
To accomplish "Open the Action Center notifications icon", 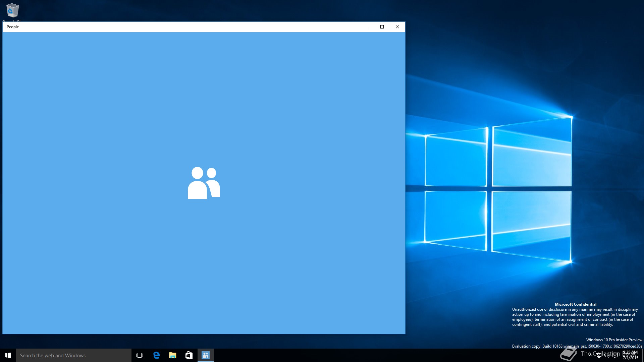I will tap(615, 355).
